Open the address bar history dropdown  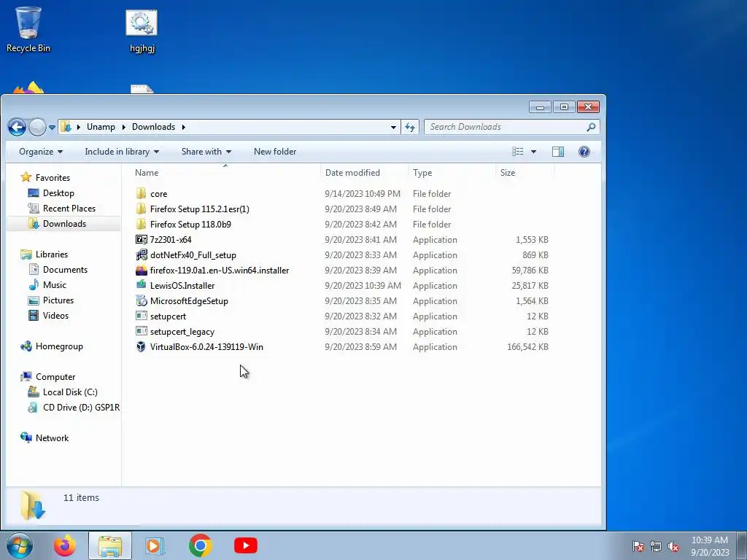[393, 127]
